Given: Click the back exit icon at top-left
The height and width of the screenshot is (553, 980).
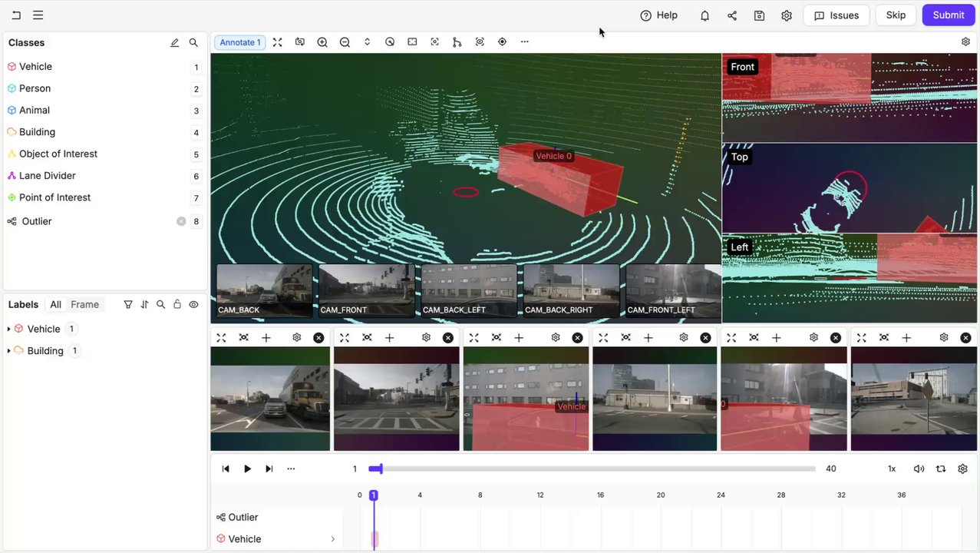Looking at the screenshot, I should pyautogui.click(x=16, y=15).
